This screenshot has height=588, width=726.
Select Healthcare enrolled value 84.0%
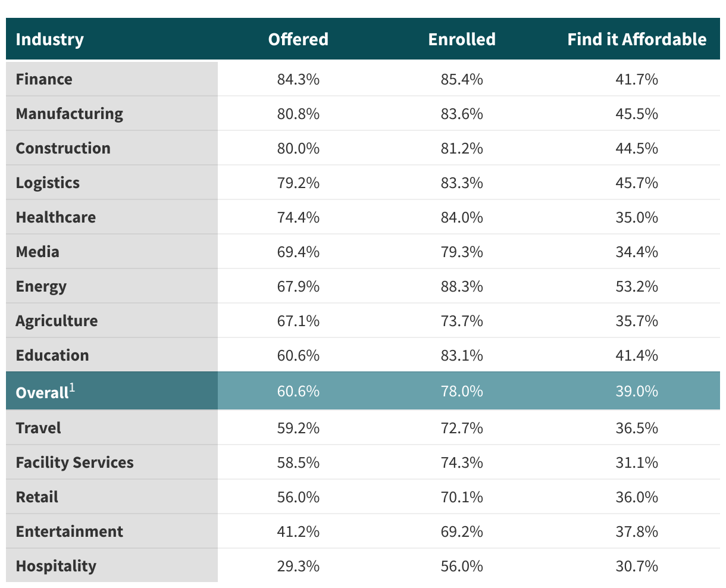click(x=462, y=217)
